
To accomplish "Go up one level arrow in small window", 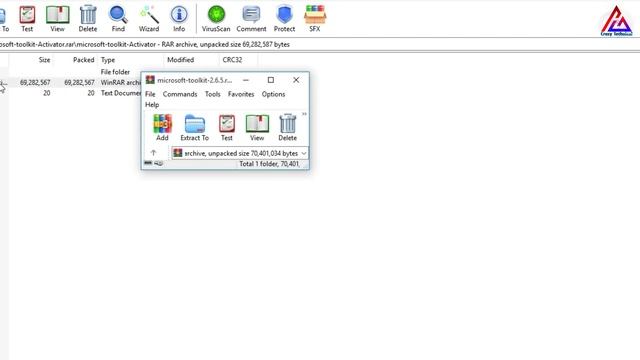I will coord(153,153).
